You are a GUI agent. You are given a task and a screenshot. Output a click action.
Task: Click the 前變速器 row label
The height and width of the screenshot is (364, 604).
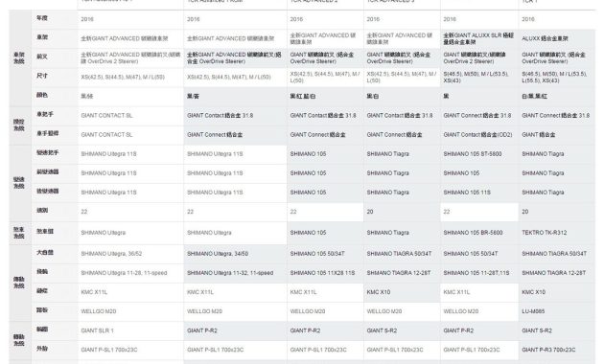click(x=48, y=172)
